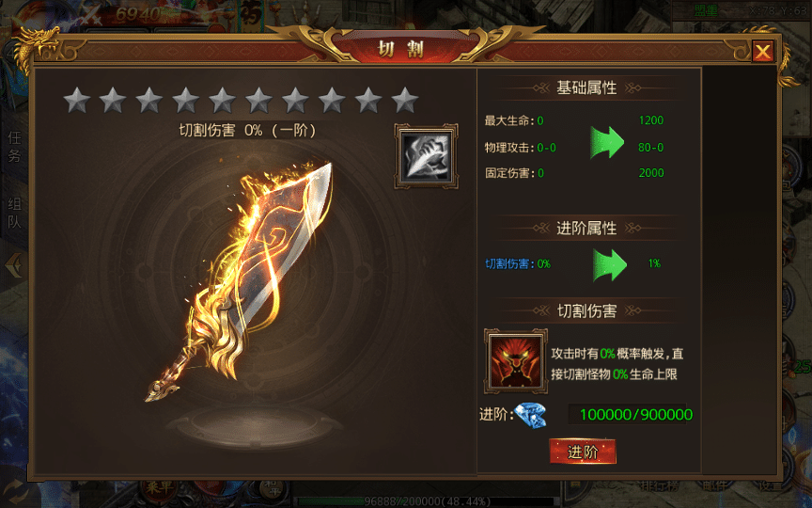
Task: Click the tenth grey star
Action: coord(405,100)
